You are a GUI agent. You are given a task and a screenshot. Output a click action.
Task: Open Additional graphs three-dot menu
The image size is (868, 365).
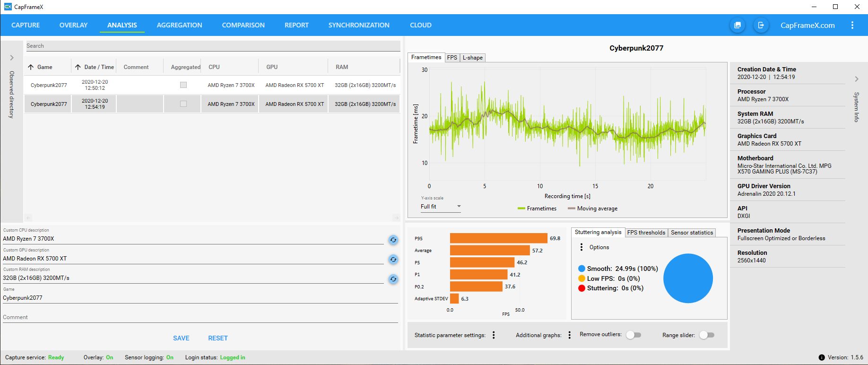569,335
